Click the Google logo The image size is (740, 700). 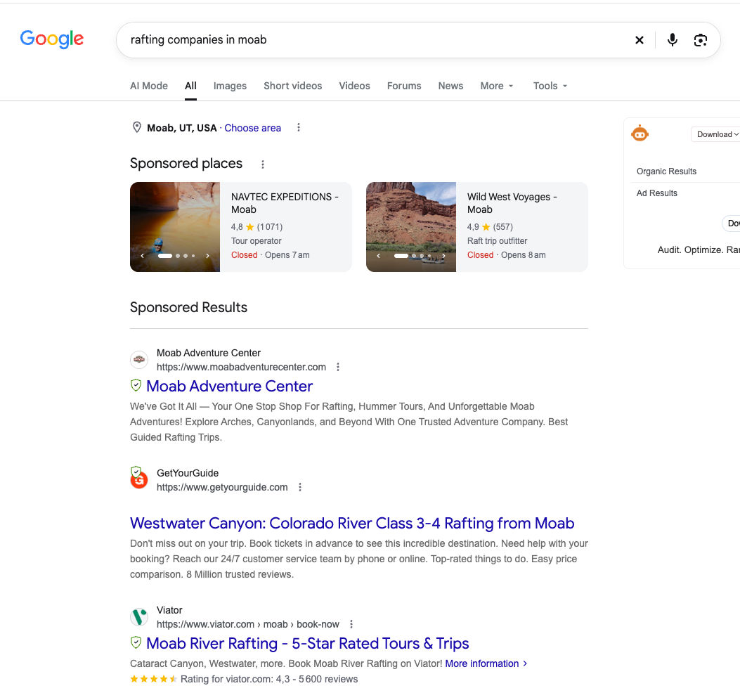pyautogui.click(x=52, y=39)
